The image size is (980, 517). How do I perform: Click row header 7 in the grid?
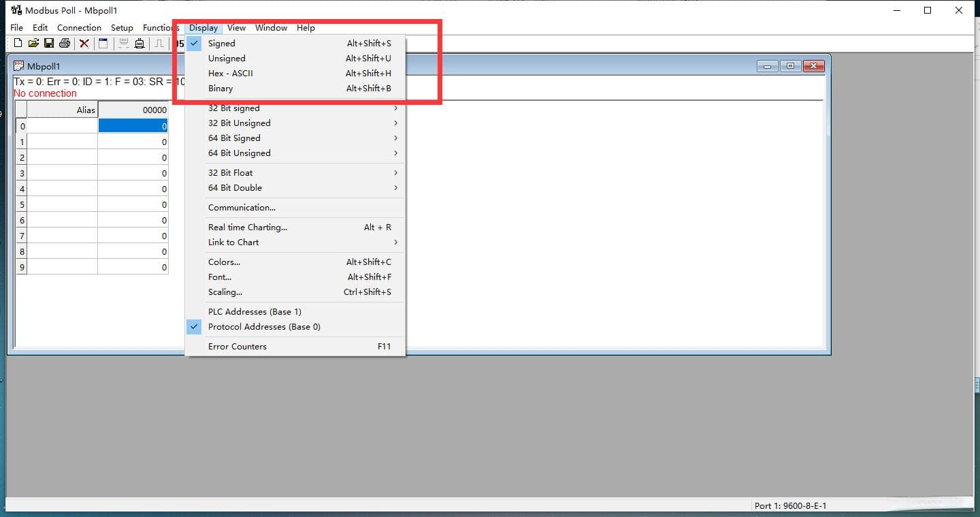(22, 236)
